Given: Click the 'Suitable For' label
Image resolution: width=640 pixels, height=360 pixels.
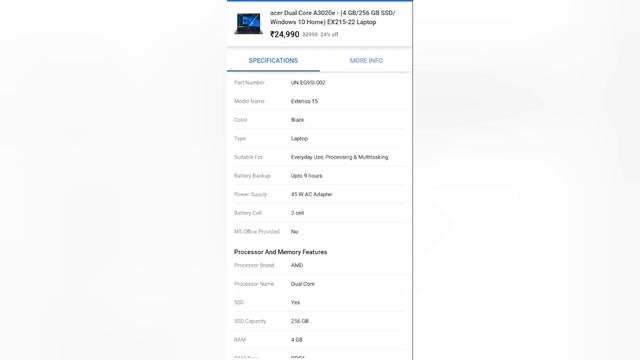Looking at the screenshot, I should [x=248, y=157].
